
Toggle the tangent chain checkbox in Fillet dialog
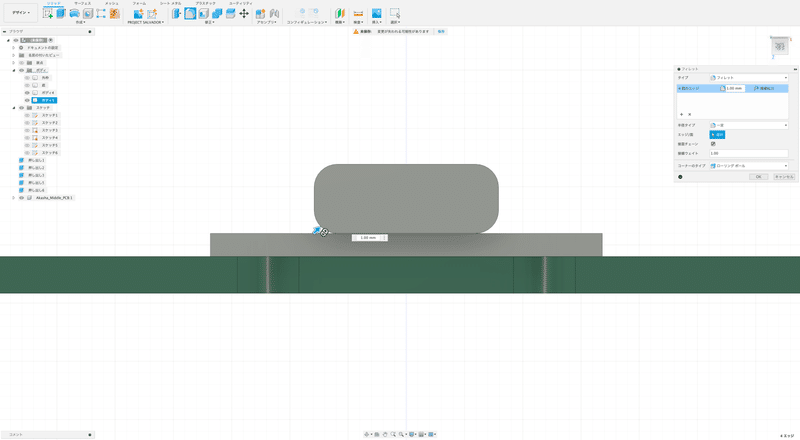[713, 144]
